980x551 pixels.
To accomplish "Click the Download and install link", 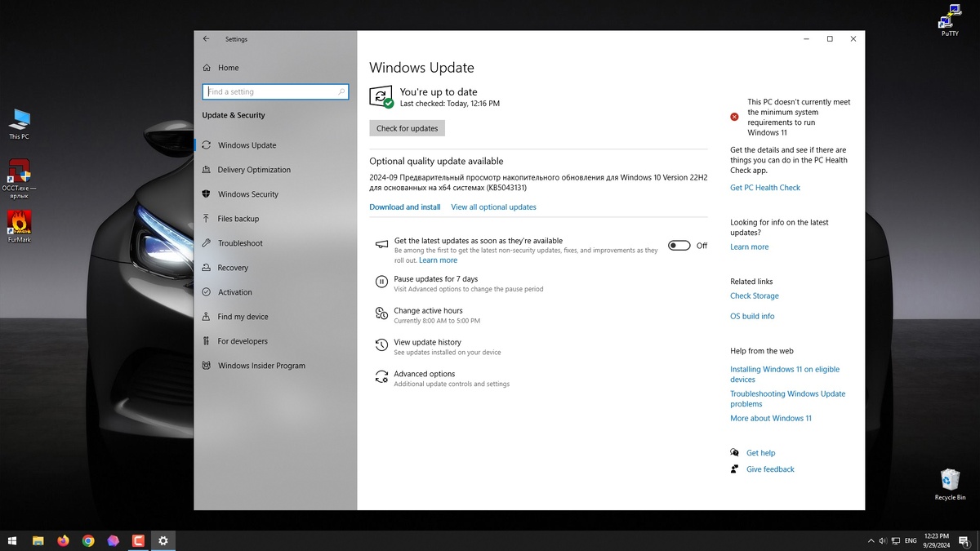I will click(x=405, y=207).
